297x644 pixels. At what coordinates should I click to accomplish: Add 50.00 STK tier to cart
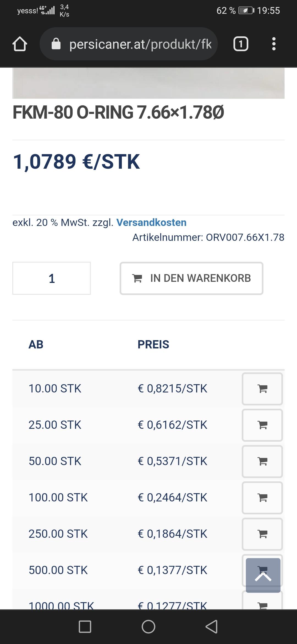click(262, 461)
